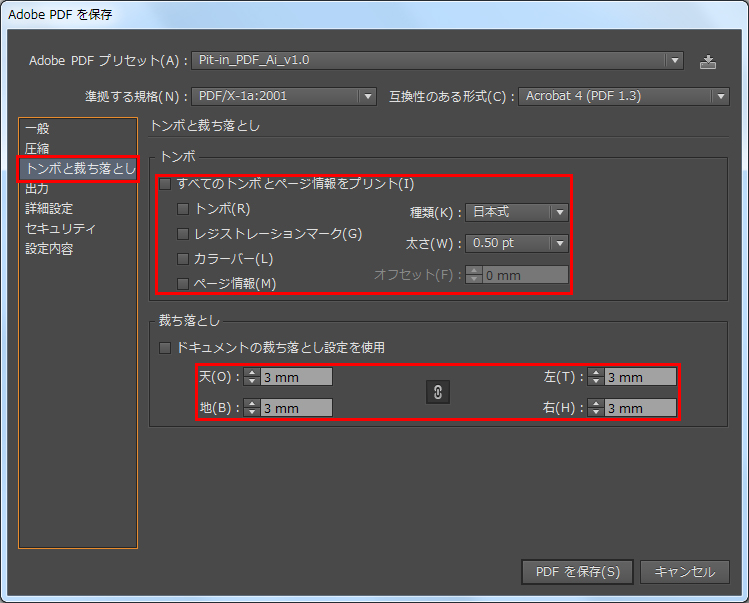Check the トンボ(R) checkbox
The image size is (749, 603).
tap(183, 209)
